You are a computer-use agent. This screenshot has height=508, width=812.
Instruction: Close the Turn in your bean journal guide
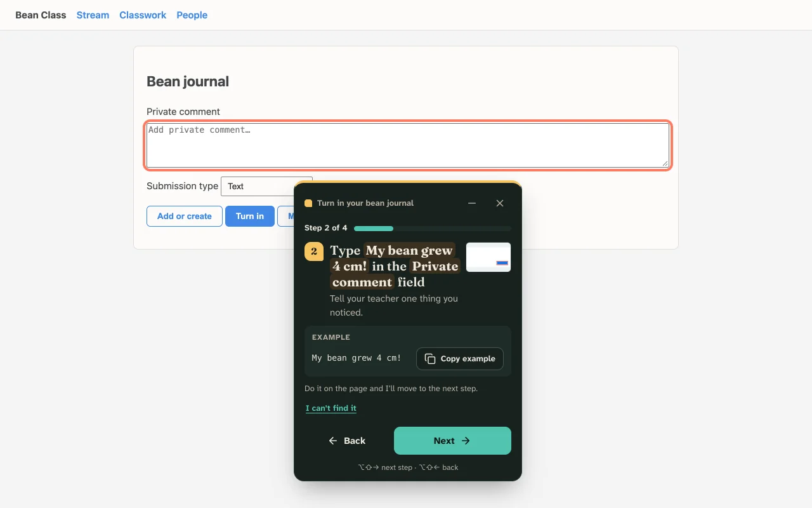coord(500,203)
